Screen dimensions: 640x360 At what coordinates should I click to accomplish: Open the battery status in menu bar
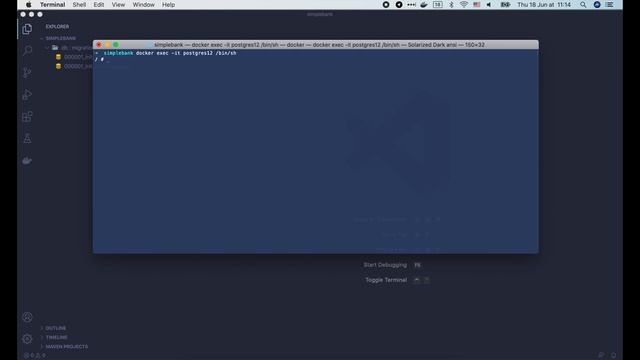505,5
